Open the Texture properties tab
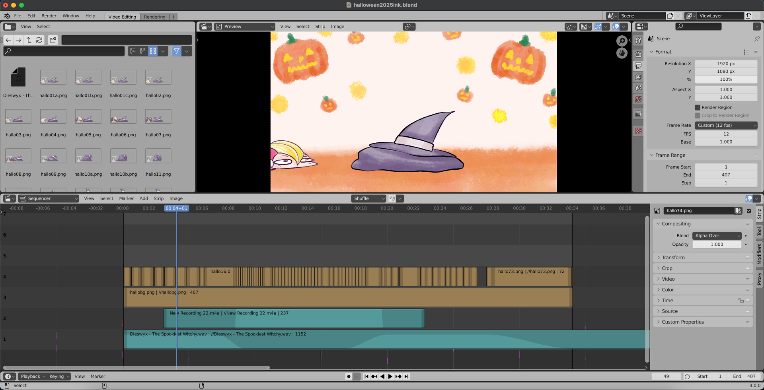The height and width of the screenshot is (390, 764). [x=639, y=131]
